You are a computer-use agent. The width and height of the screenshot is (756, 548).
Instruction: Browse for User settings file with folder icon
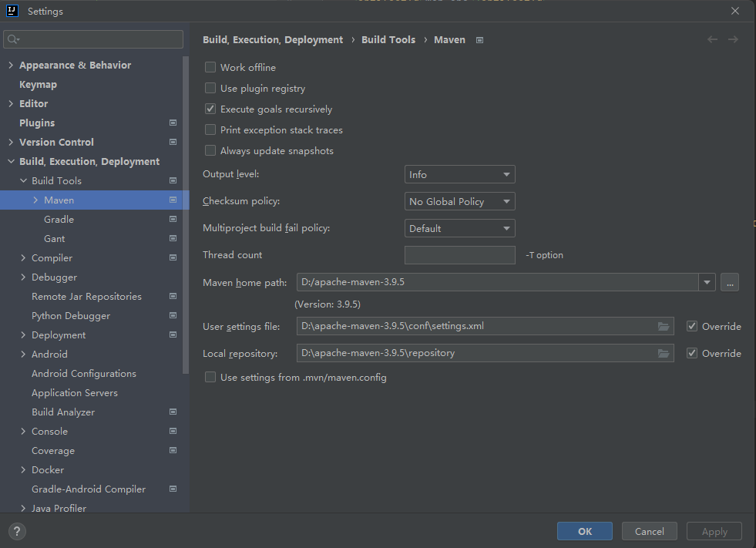click(x=664, y=327)
